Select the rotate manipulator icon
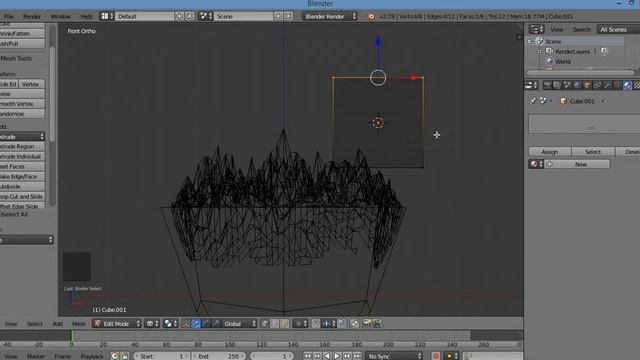This screenshot has height=360, width=640. pos(206,324)
